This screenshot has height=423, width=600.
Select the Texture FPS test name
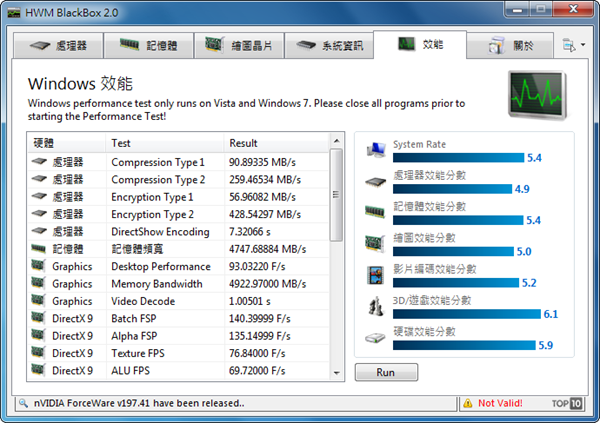tap(138, 353)
